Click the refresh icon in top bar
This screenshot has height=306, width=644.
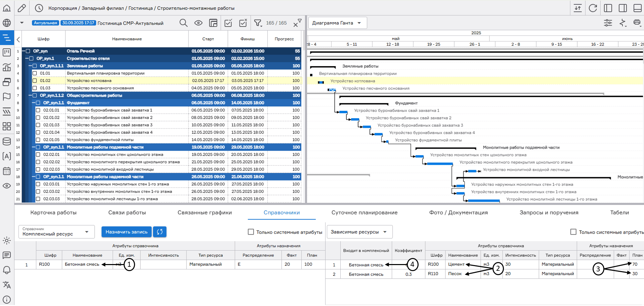coord(593,8)
